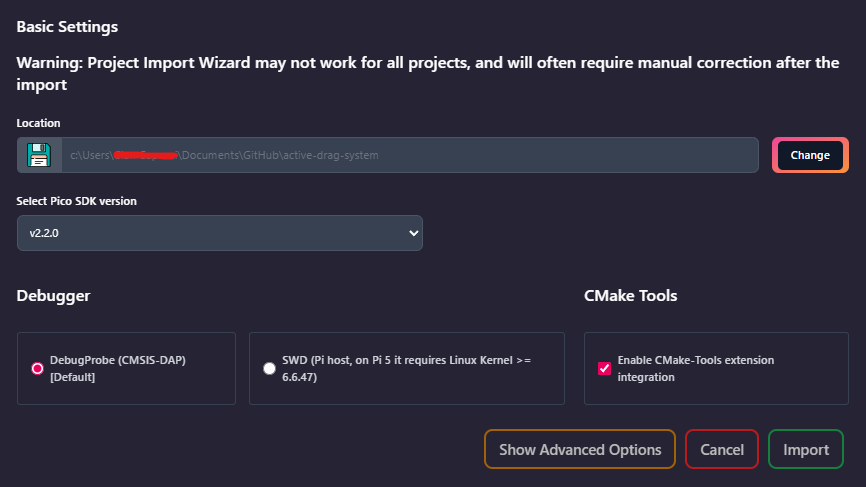This screenshot has width=866, height=487.
Task: Expand Show Advanced Options
Action: coord(580,450)
